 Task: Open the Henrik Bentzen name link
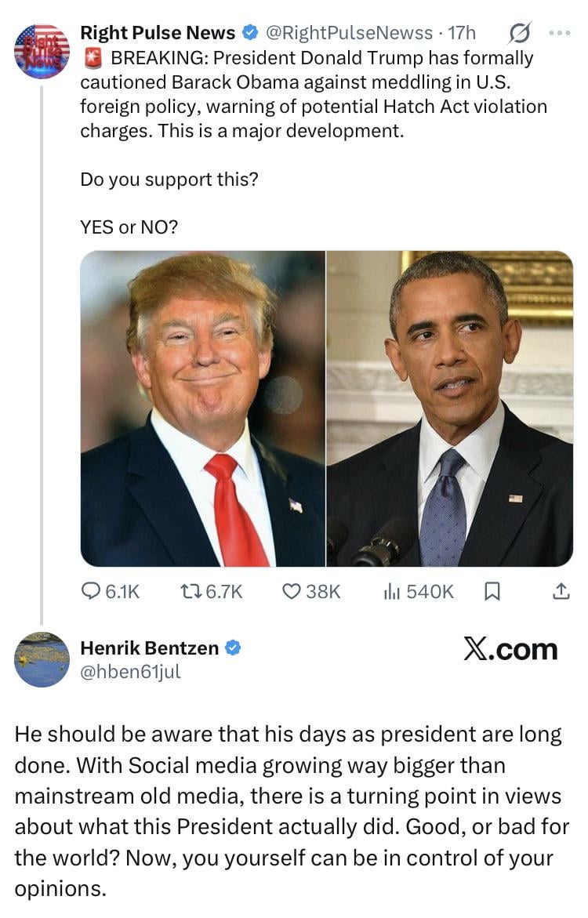tap(149, 648)
